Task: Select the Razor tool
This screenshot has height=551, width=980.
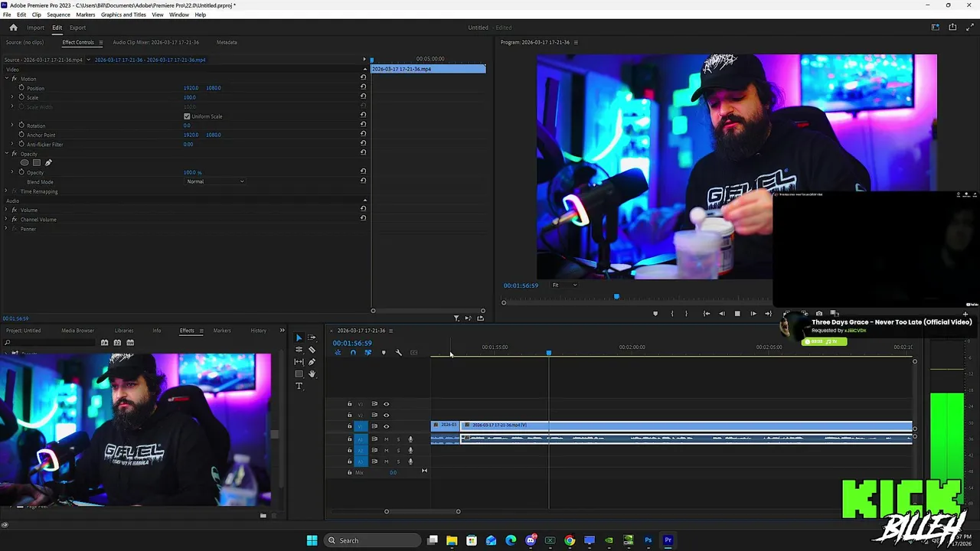Action: coord(312,350)
